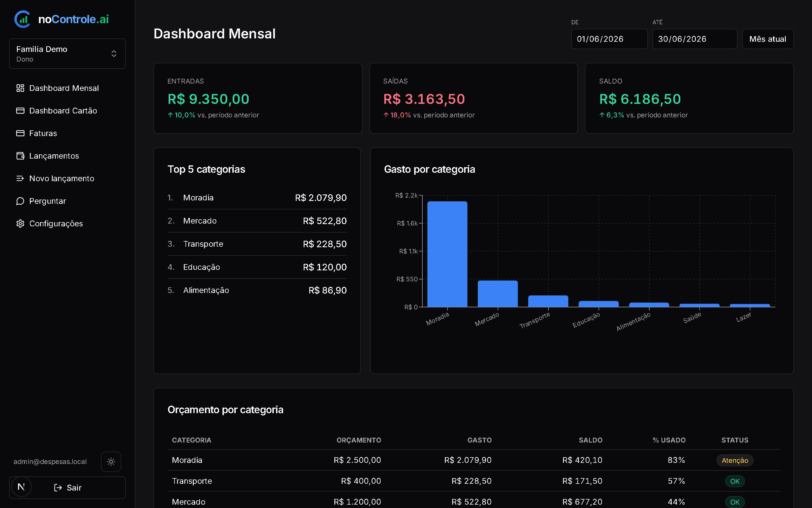Click the R$ 400,00 Transporte budget cell
The height and width of the screenshot is (508, 812).
coord(361,481)
